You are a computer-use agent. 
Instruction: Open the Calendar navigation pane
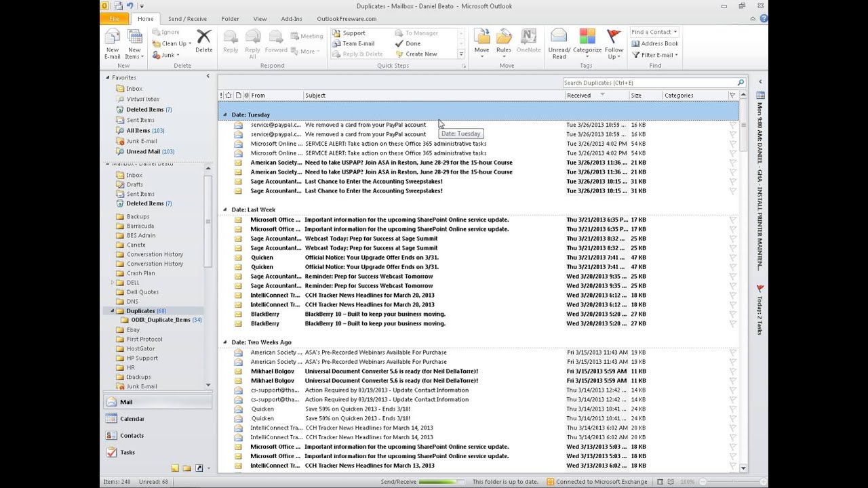tap(157, 419)
